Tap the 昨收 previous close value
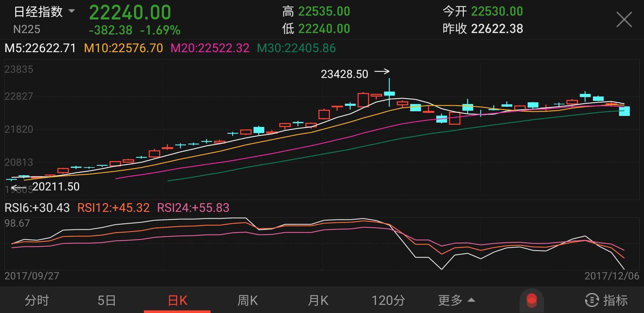Image resolution: width=644 pixels, height=313 pixels. coord(498,29)
